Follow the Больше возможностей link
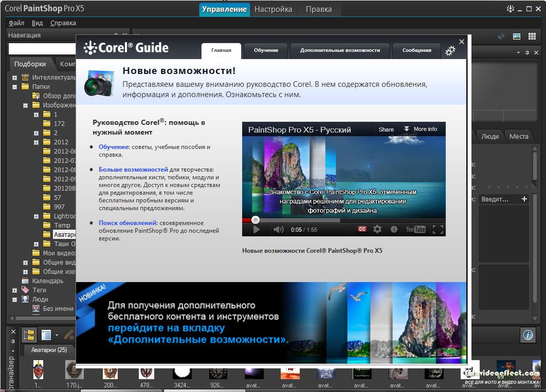Viewport: 546px width, 392px height. pos(133,170)
